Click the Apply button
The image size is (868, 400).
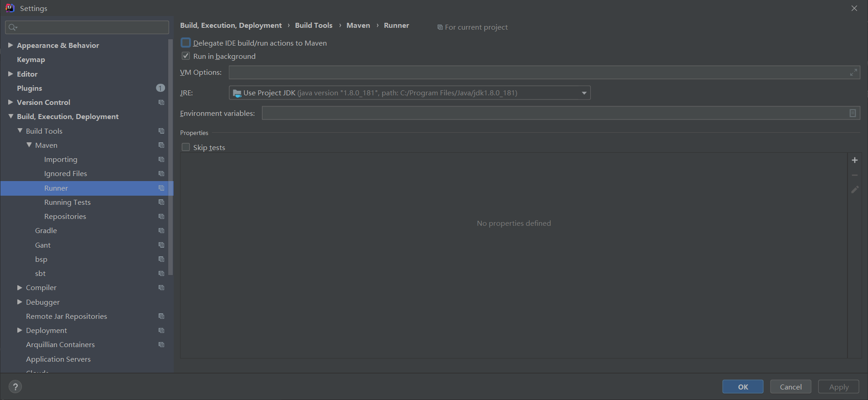839,387
